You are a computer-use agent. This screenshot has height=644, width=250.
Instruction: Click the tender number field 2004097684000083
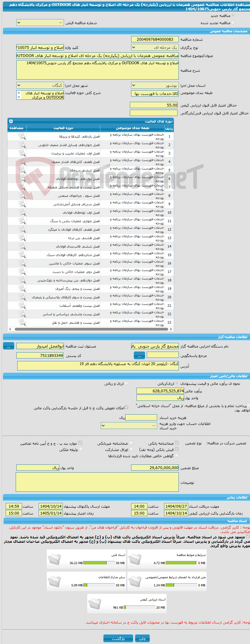click(x=155, y=39)
